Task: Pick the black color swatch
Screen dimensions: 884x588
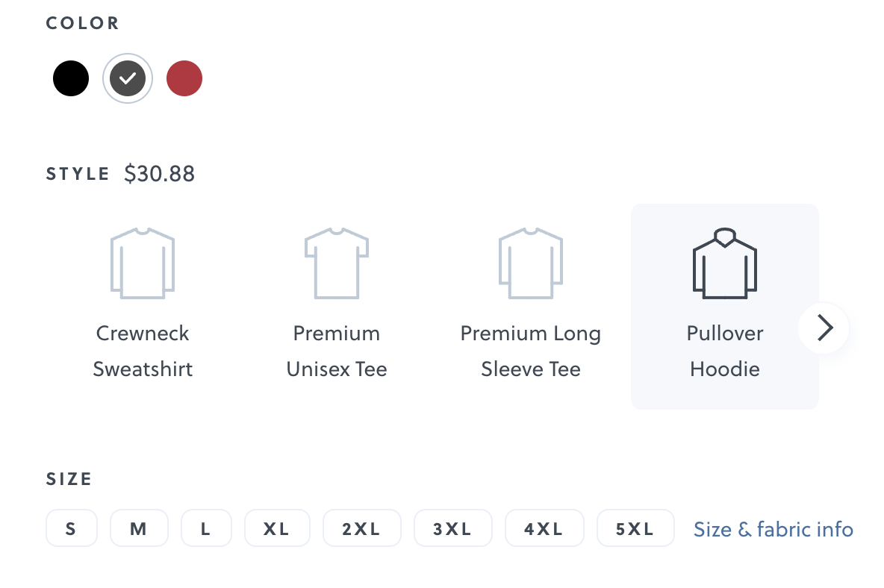Action: pyautogui.click(x=71, y=78)
